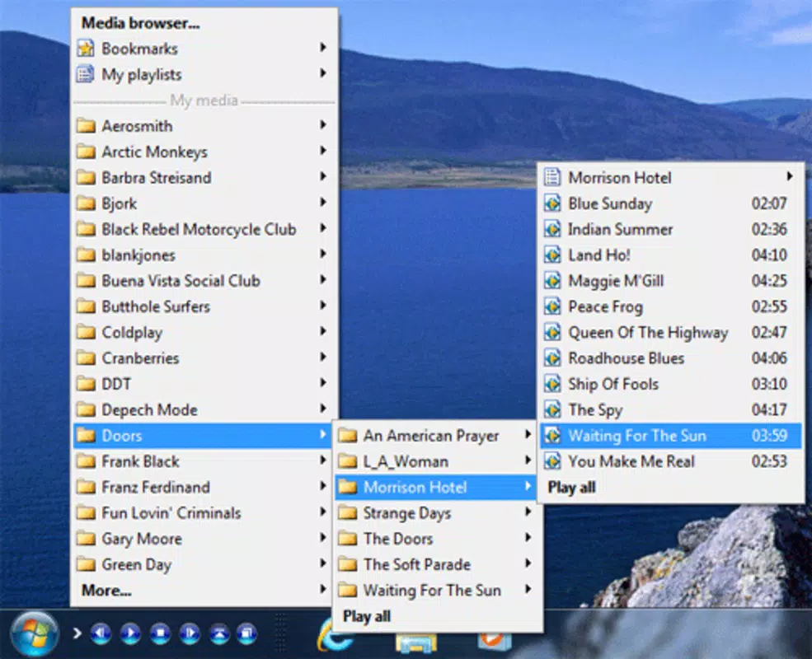812x659 pixels.
Task: Play Queen Of The Highway track
Action: point(671,333)
